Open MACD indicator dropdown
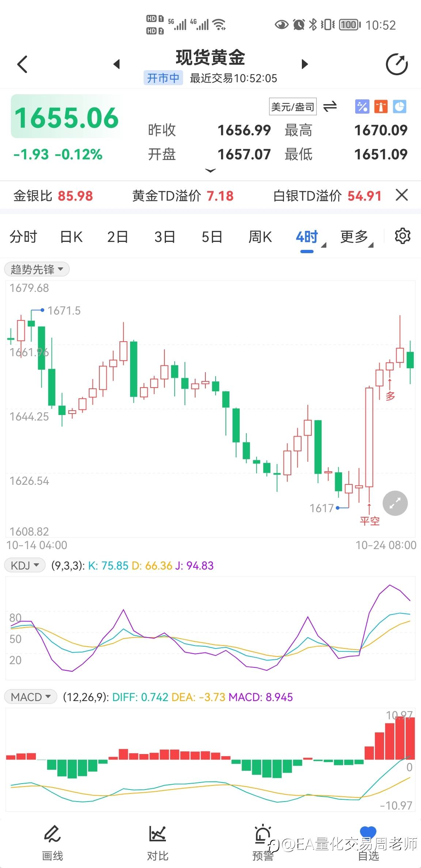 tap(31, 697)
